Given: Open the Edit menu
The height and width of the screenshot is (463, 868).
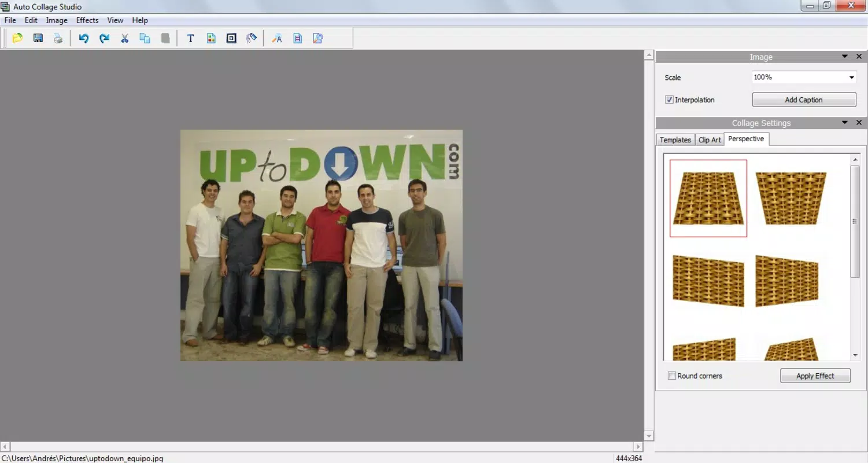Looking at the screenshot, I should [x=31, y=20].
